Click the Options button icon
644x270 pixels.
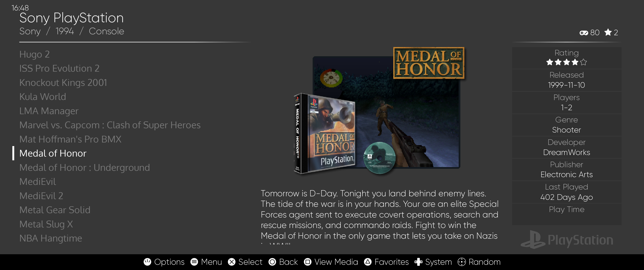[148, 262]
